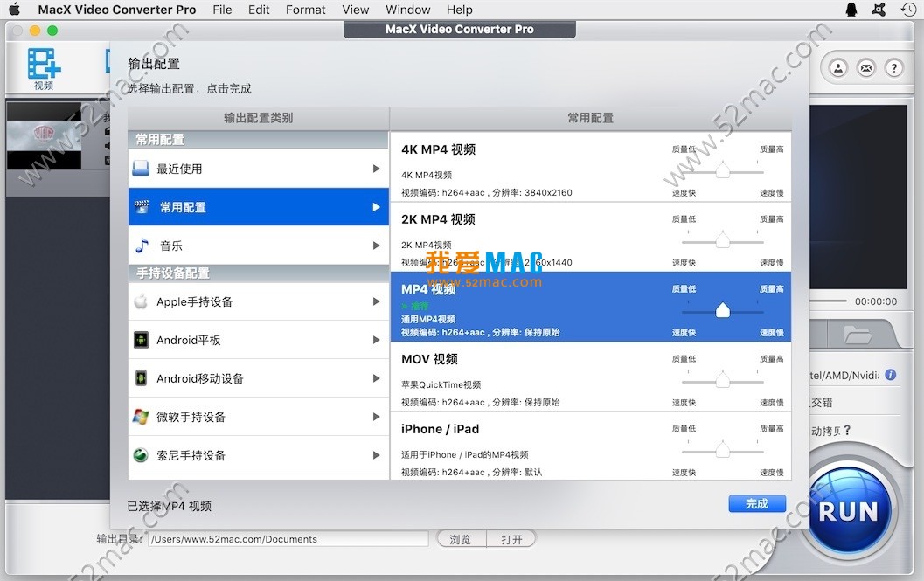924x581 pixels.
Task: Adjust the 2K MP4 quality slider
Action: [722, 239]
